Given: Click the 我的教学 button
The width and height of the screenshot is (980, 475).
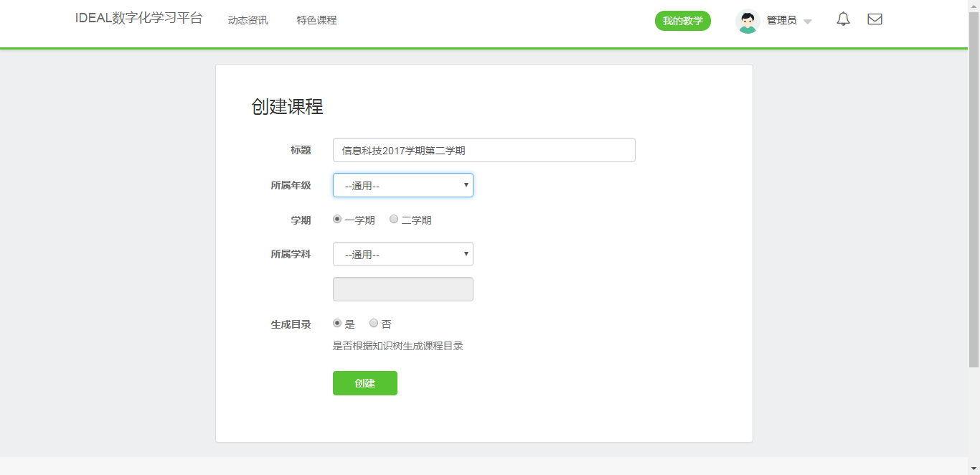Looking at the screenshot, I should pos(682,21).
